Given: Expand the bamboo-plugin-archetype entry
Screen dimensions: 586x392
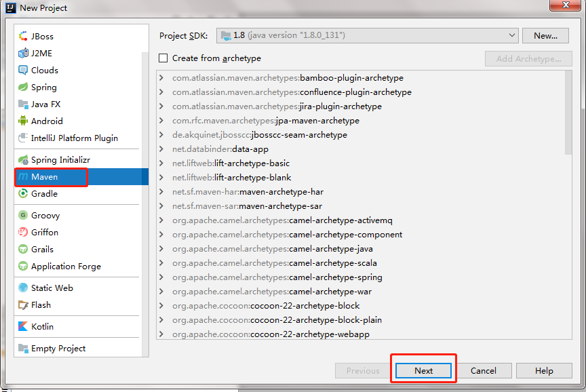Looking at the screenshot, I should [x=161, y=78].
